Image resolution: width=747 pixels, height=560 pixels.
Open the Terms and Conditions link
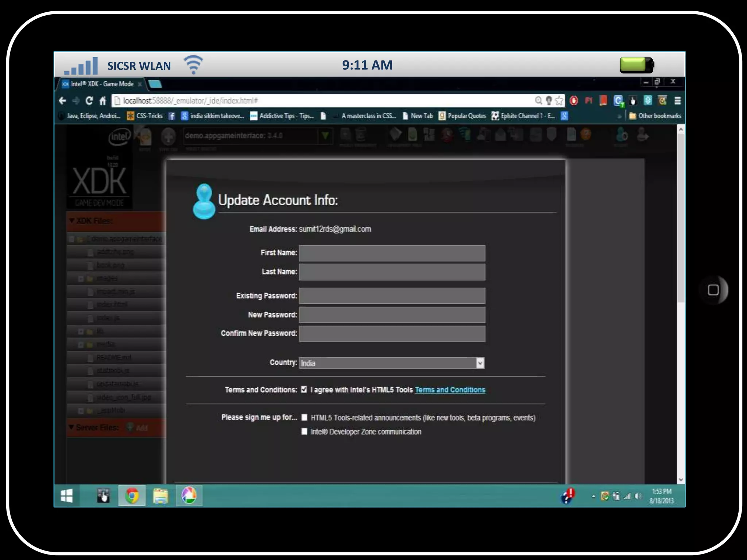pos(450,390)
